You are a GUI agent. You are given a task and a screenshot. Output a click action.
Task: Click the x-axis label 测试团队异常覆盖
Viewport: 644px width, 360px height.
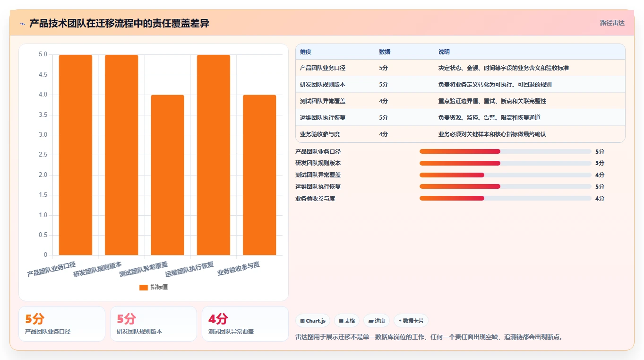click(x=144, y=269)
